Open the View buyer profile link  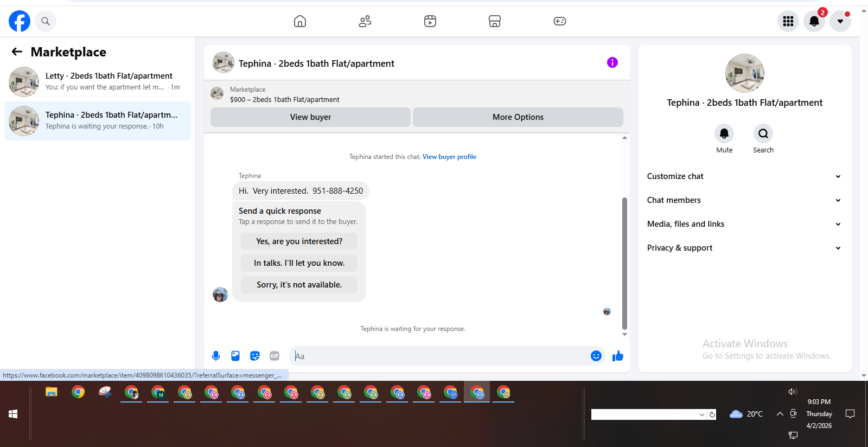tap(449, 157)
